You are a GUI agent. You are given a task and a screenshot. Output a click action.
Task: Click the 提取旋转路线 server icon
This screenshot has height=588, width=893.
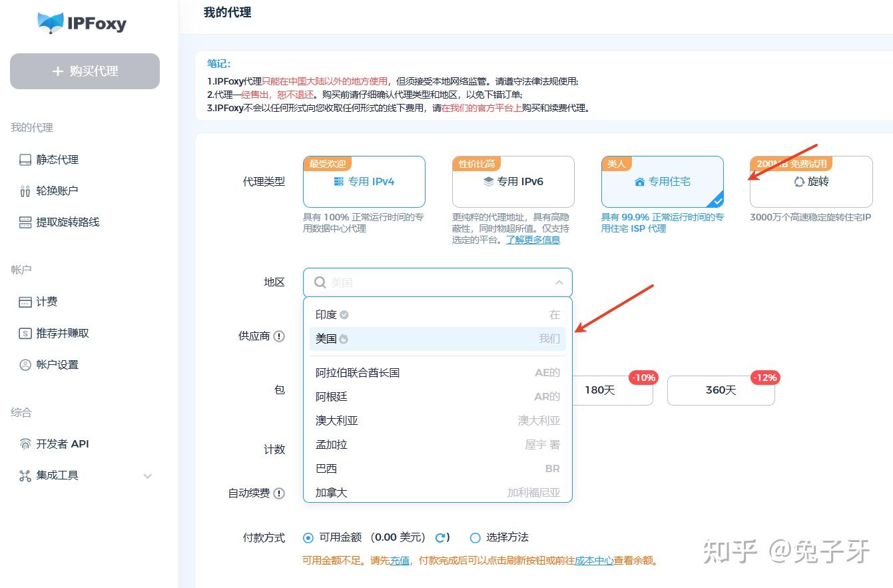click(25, 222)
